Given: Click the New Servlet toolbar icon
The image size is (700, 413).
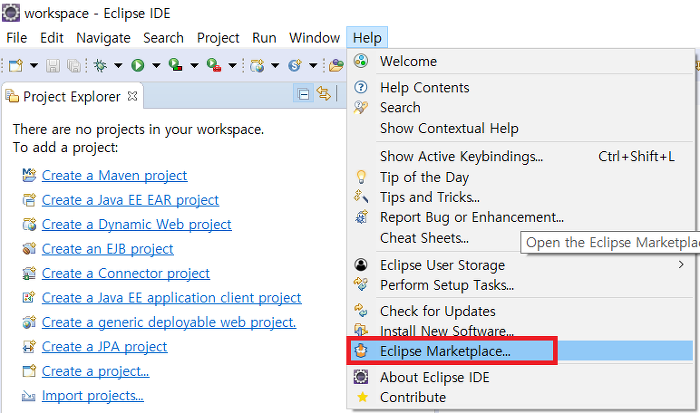Looking at the screenshot, I should (x=295, y=66).
